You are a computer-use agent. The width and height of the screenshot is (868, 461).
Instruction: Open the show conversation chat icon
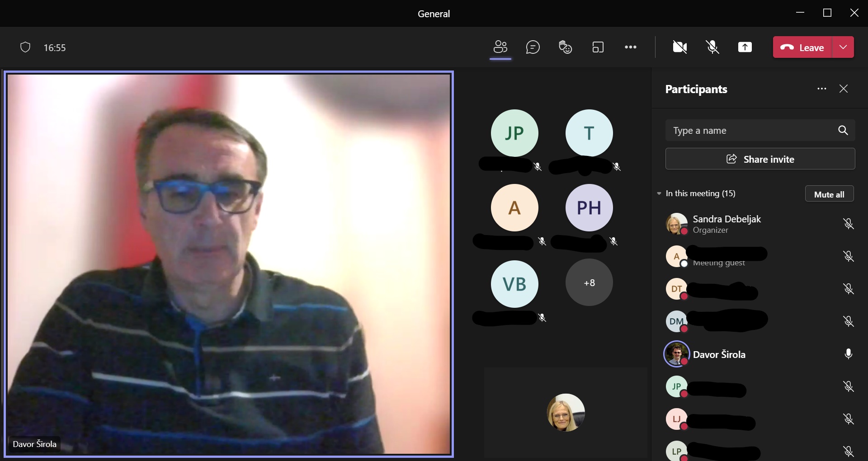click(533, 47)
